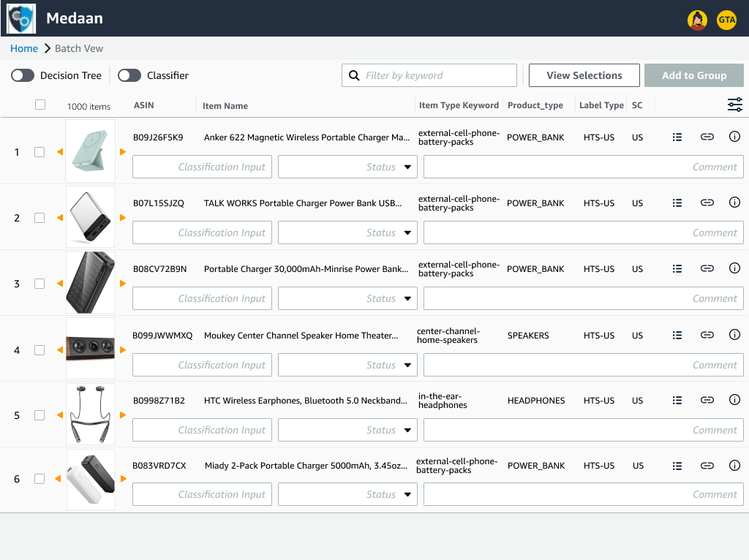This screenshot has height=560, width=749.
Task: Click the Add to Group button
Action: click(x=693, y=75)
